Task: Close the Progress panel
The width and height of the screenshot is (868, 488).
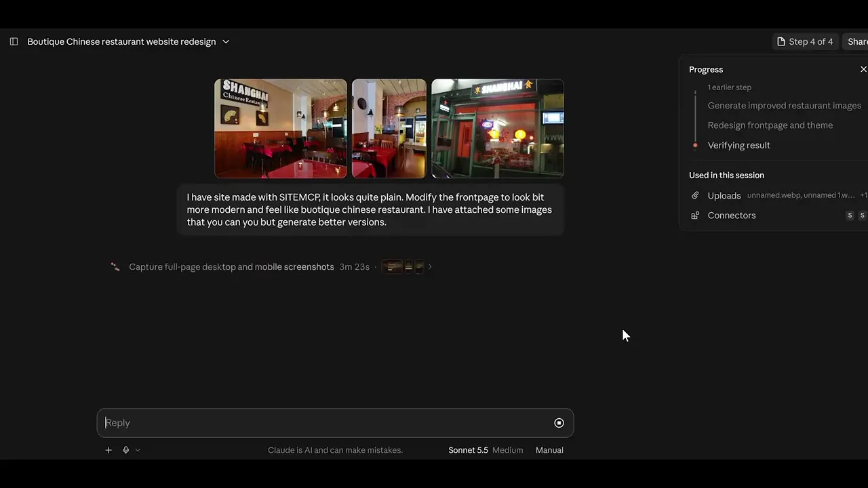Action: click(x=863, y=69)
